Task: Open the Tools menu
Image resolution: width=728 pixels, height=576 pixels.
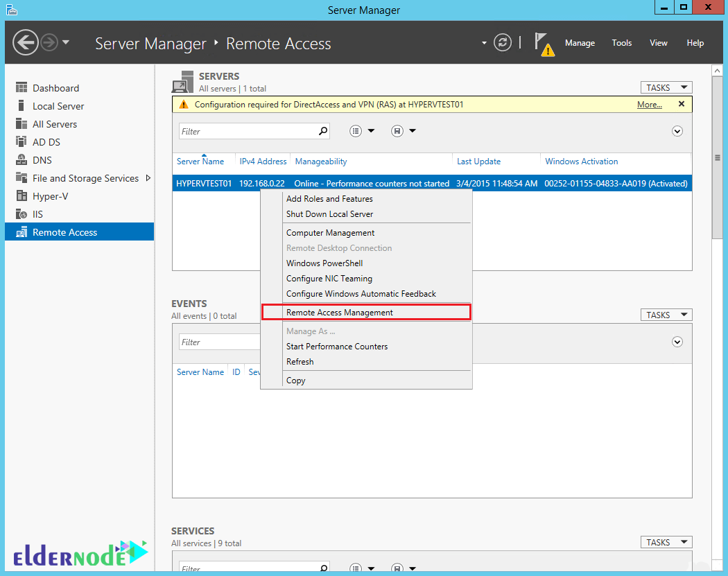Action: pyautogui.click(x=622, y=43)
